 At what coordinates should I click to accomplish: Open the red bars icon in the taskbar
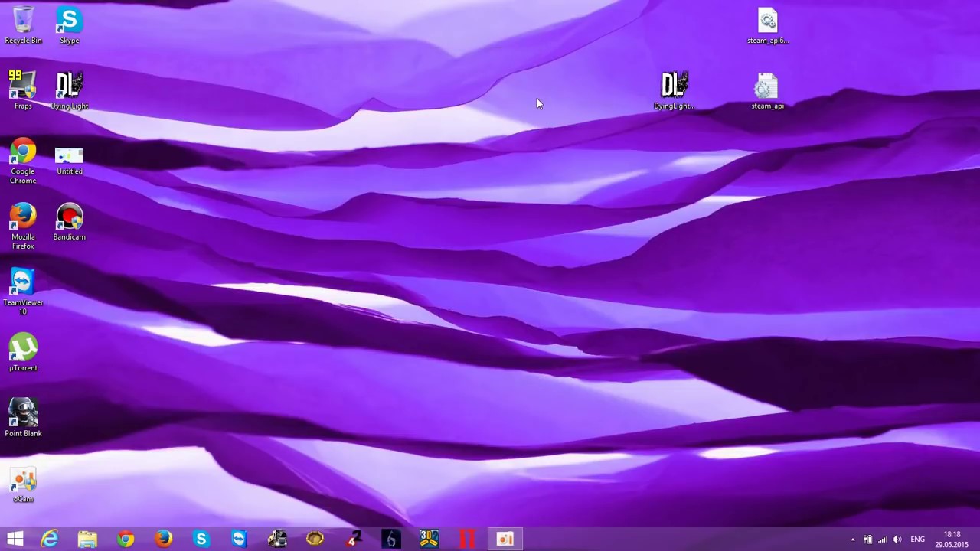point(466,540)
